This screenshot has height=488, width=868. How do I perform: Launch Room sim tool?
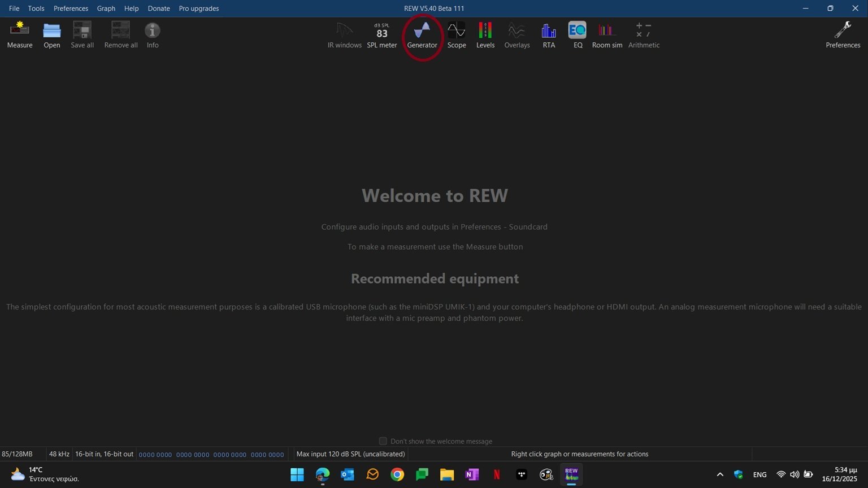(x=607, y=34)
